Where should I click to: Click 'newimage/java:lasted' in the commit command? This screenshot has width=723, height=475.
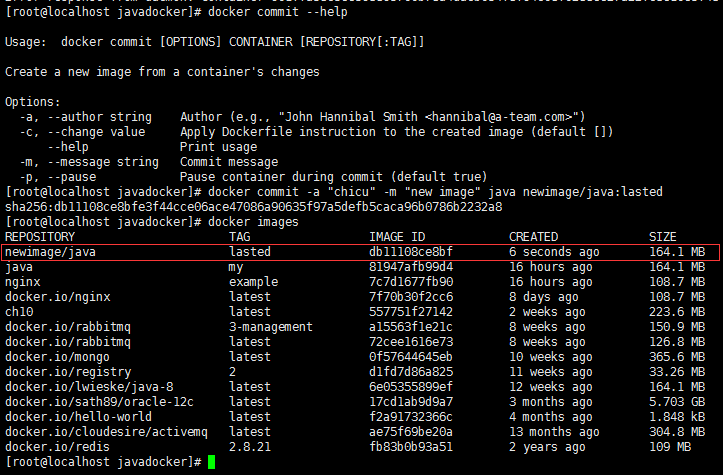coord(593,192)
